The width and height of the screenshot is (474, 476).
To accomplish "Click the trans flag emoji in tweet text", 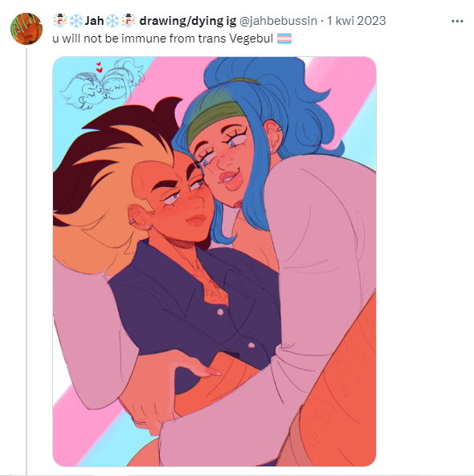I will coord(284,39).
